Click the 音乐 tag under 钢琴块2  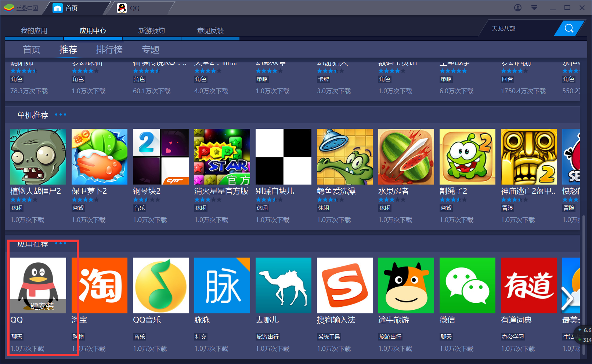140,208
